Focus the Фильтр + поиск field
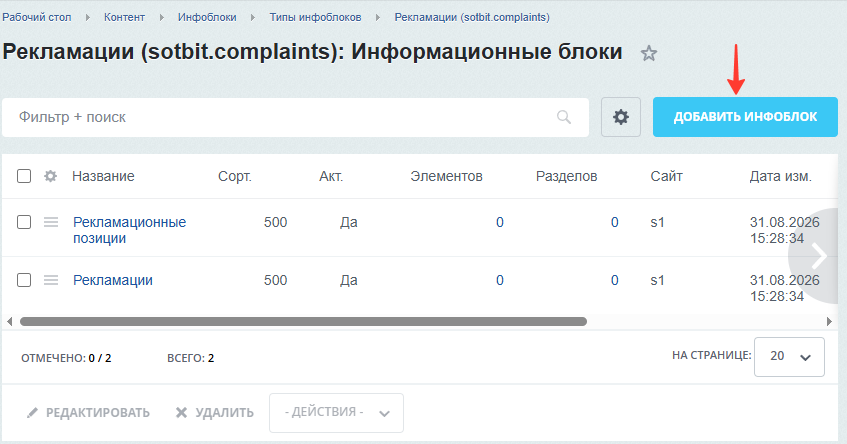The width and height of the screenshot is (847, 444). (295, 117)
